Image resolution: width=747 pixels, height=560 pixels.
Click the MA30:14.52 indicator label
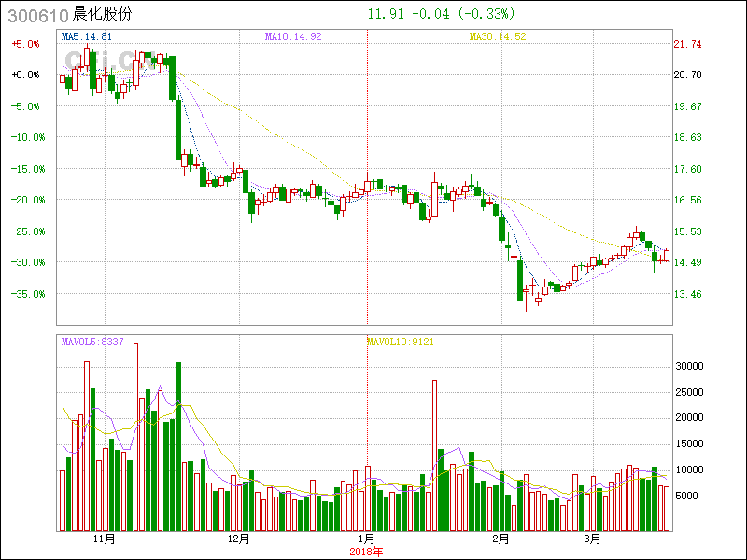click(498, 36)
